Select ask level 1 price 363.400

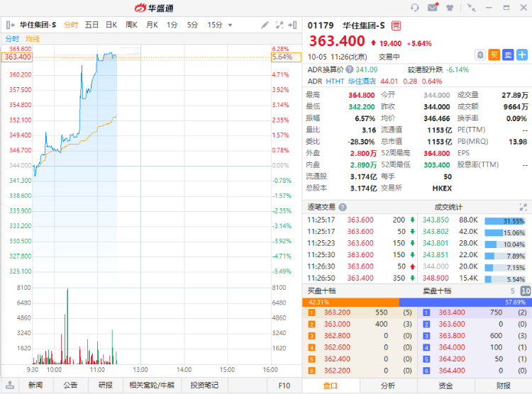pos(452,313)
